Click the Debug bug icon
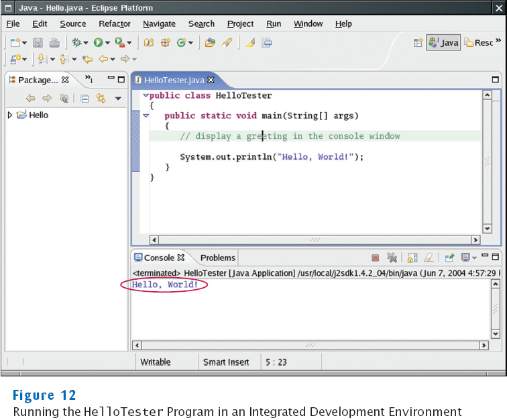The image size is (507, 420). click(x=76, y=42)
